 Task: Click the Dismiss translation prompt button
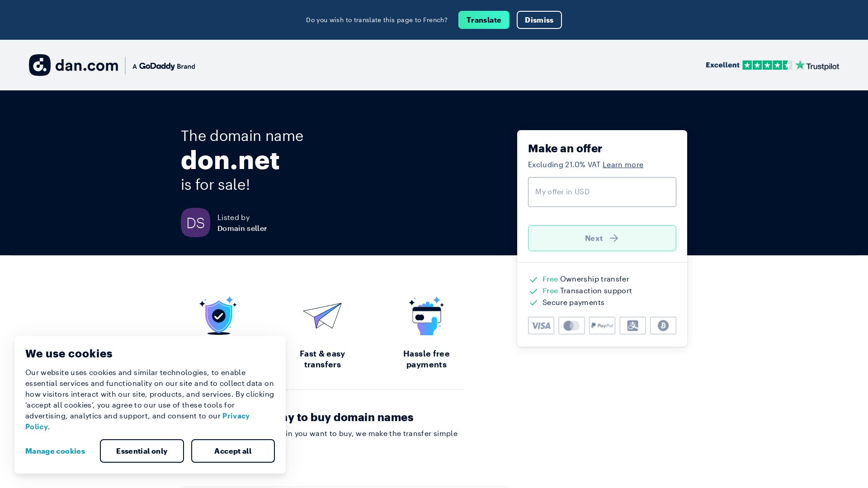539,20
